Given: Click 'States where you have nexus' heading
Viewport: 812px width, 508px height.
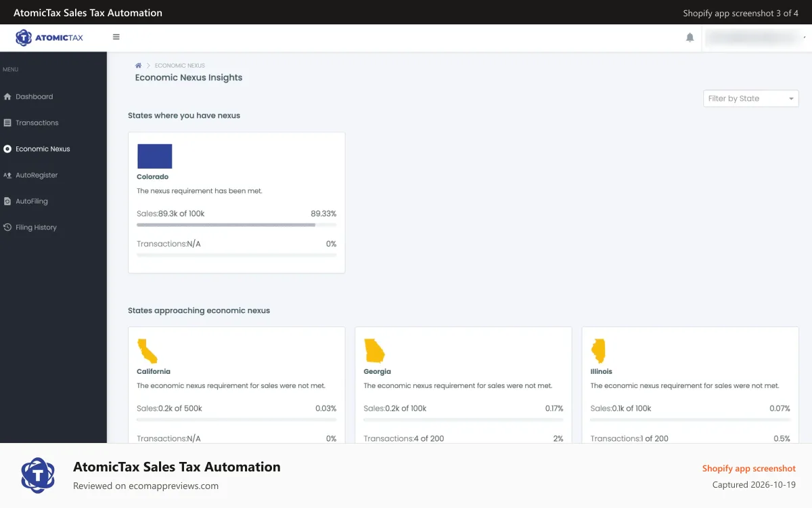Looking at the screenshot, I should click(184, 116).
